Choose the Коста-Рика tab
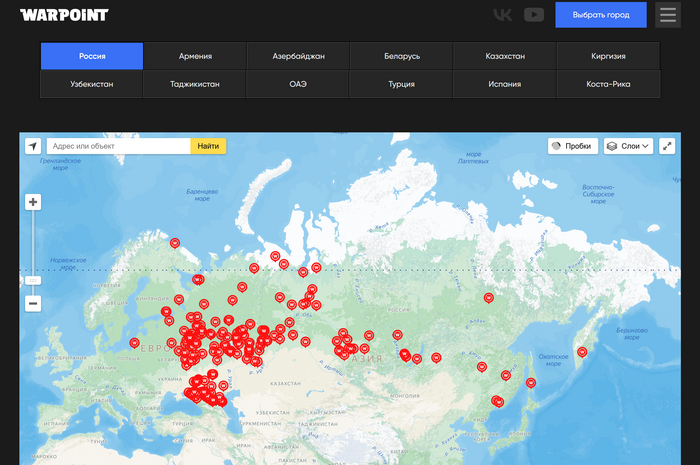The width and height of the screenshot is (700, 465). pyautogui.click(x=608, y=84)
